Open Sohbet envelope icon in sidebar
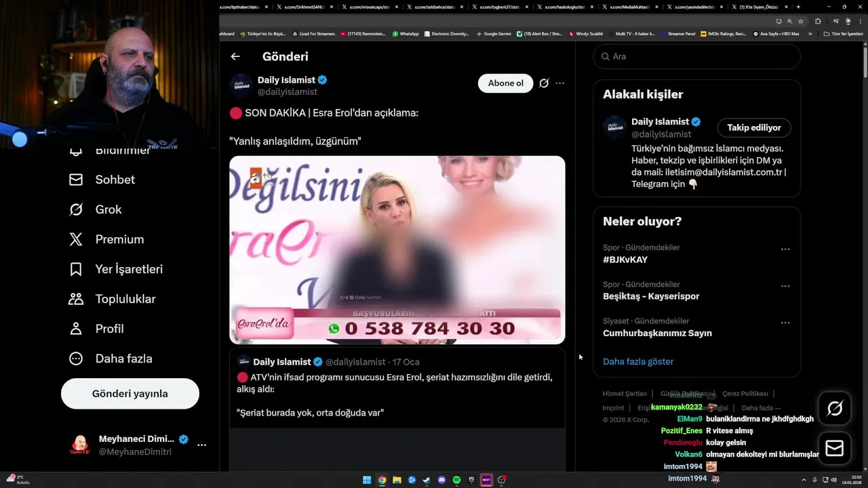The width and height of the screenshot is (868, 488). (76, 180)
